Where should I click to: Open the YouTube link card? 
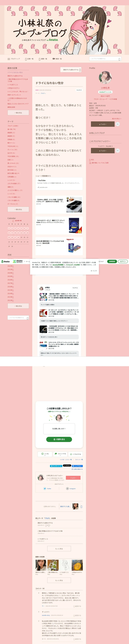point(59,184)
